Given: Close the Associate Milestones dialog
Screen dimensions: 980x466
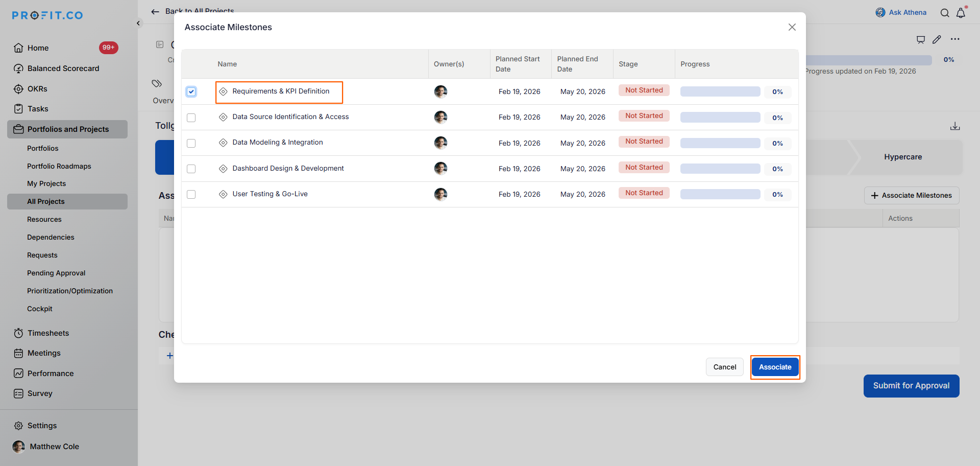Looking at the screenshot, I should [792, 27].
